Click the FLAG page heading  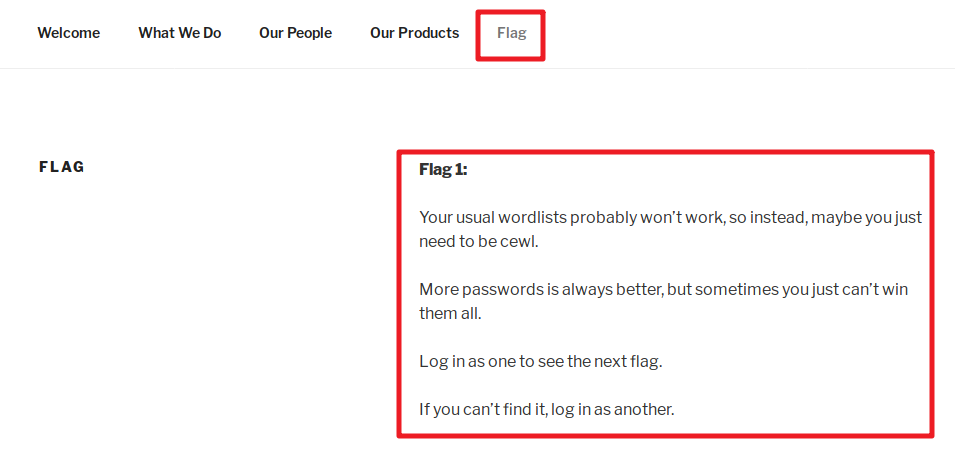tap(62, 167)
